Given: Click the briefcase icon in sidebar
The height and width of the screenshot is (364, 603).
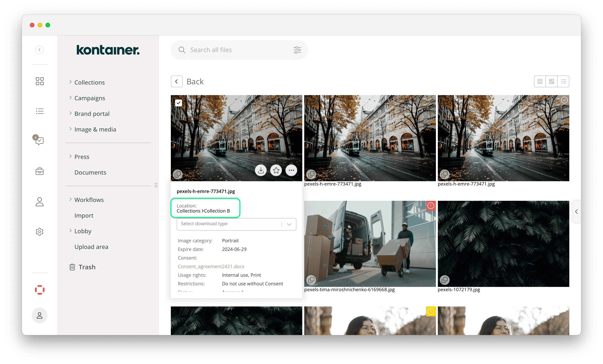Looking at the screenshot, I should click(39, 171).
